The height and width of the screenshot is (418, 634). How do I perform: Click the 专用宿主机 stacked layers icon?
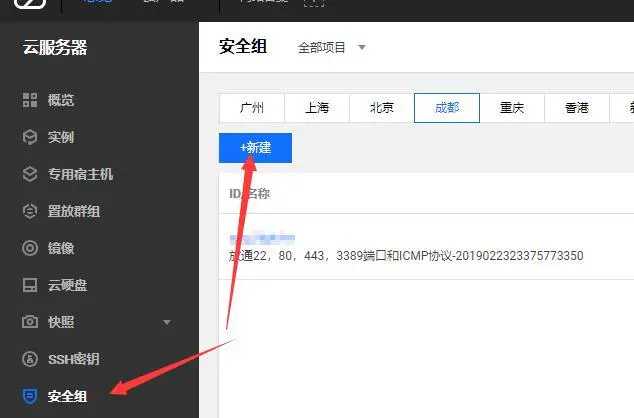pos(30,174)
